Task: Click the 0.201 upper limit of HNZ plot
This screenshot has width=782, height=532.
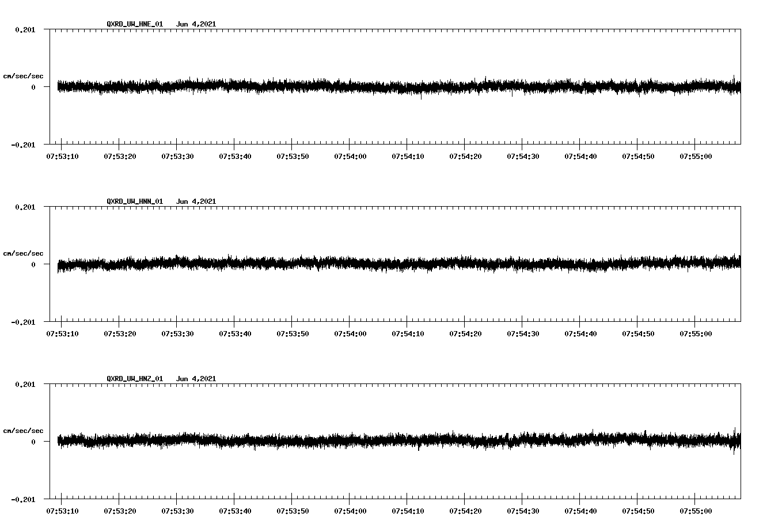Action: pyautogui.click(x=25, y=384)
